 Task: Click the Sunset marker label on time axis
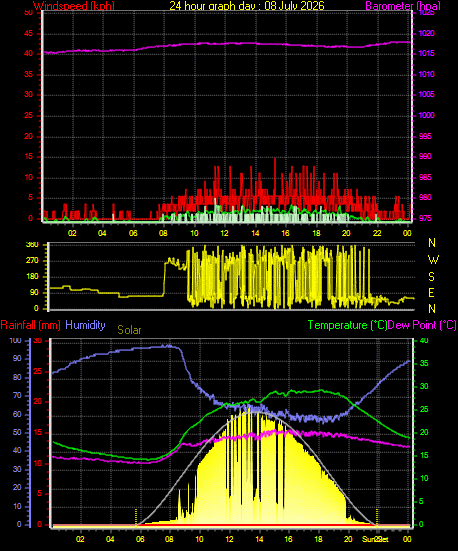(x=376, y=539)
